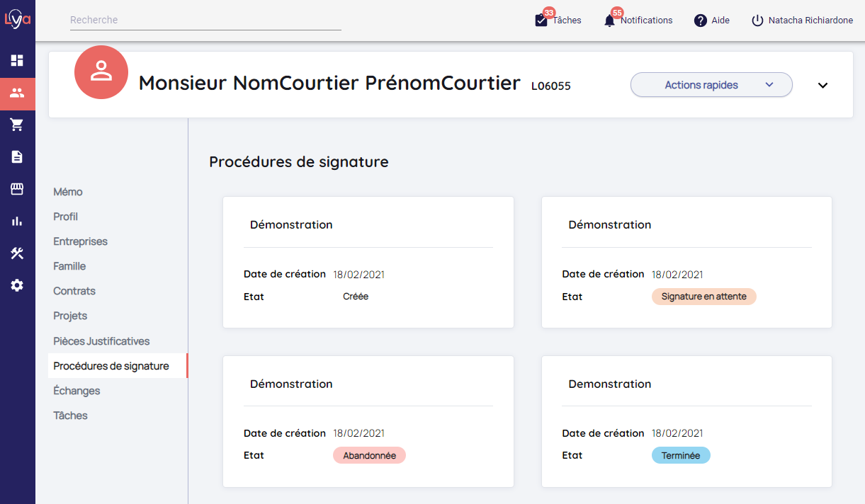Click the notifications bell icon

[609, 21]
